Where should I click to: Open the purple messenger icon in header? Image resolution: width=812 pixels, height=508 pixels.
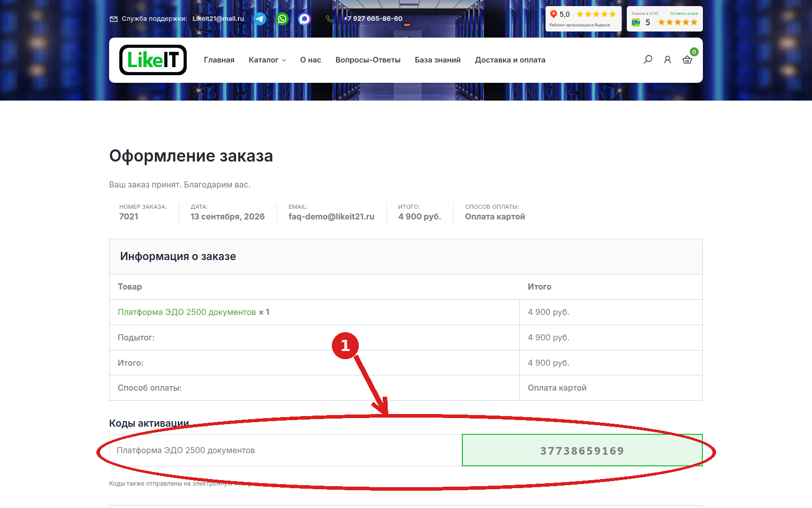point(304,19)
